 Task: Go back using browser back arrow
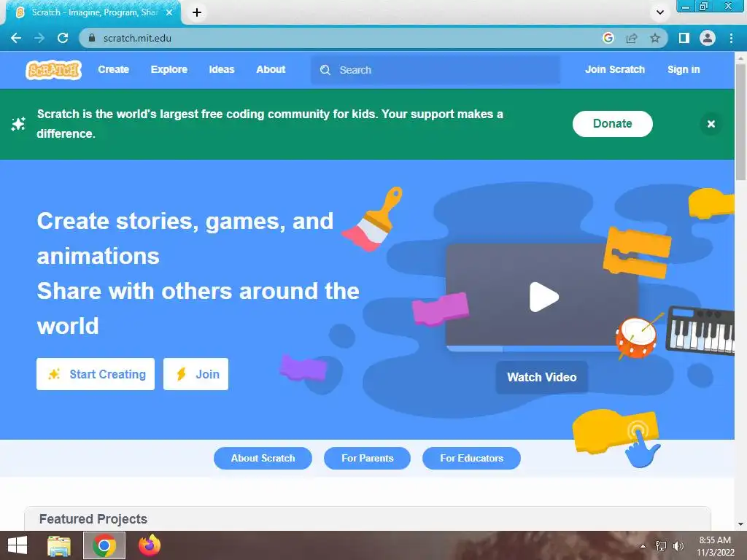coord(16,38)
